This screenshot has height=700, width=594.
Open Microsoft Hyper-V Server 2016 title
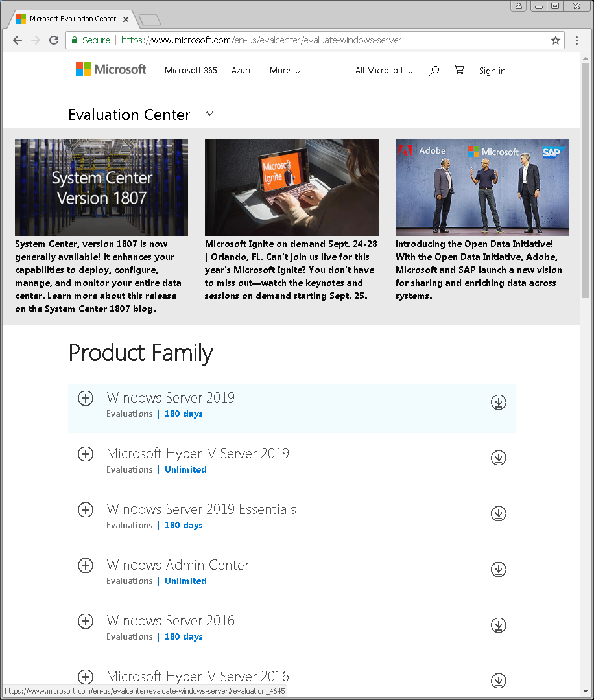click(197, 676)
